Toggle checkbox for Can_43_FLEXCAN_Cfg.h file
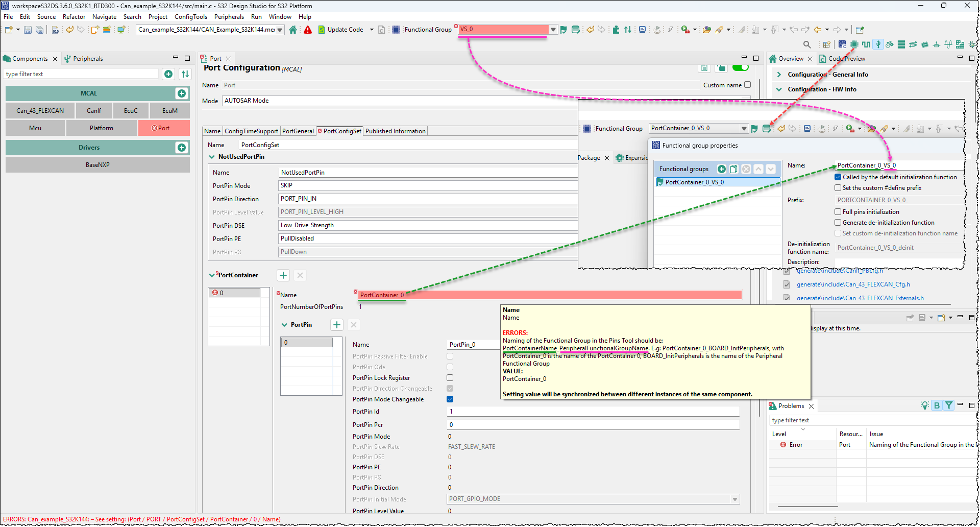 point(787,284)
